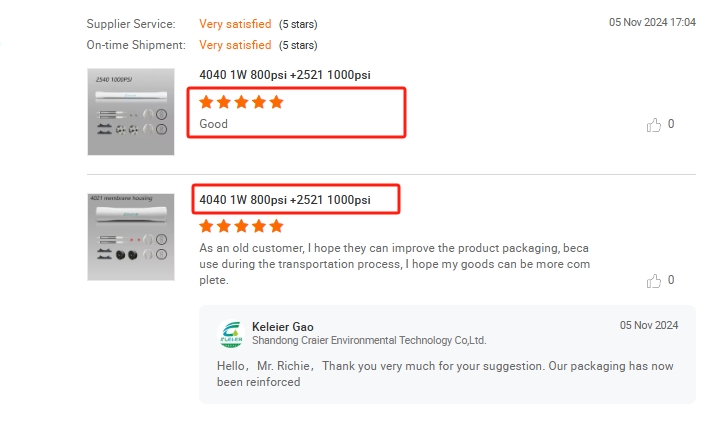Open the 2540 1000PSI product thumbnail
Viewport: 720px width, 427px height.
click(131, 111)
